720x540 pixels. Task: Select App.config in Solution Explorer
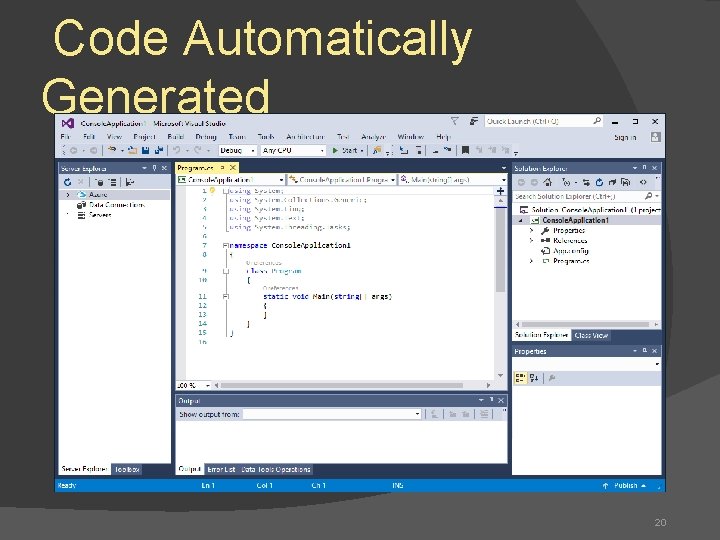(571, 251)
